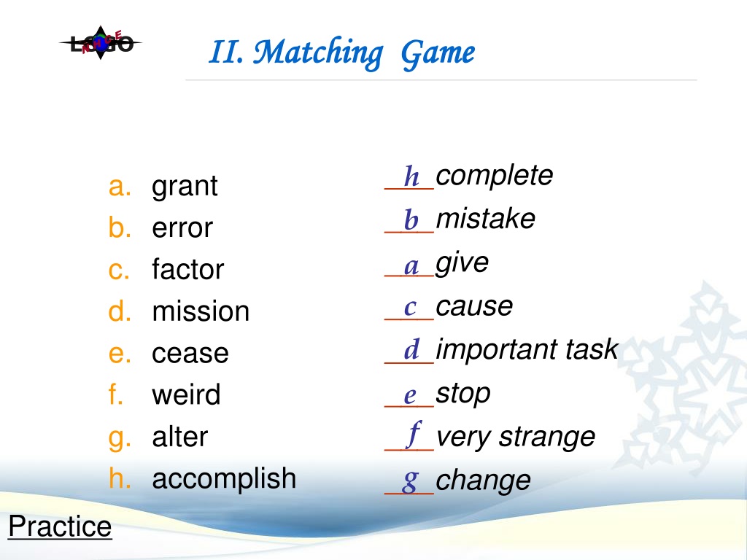Viewport: 747px width, 560px height.
Task: Click the definition stop
Action: (463, 394)
